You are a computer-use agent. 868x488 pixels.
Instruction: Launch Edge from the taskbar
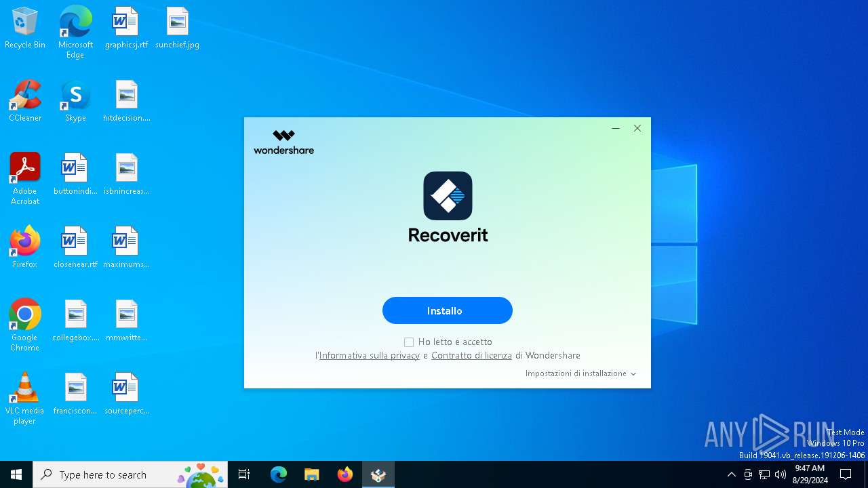(x=279, y=474)
